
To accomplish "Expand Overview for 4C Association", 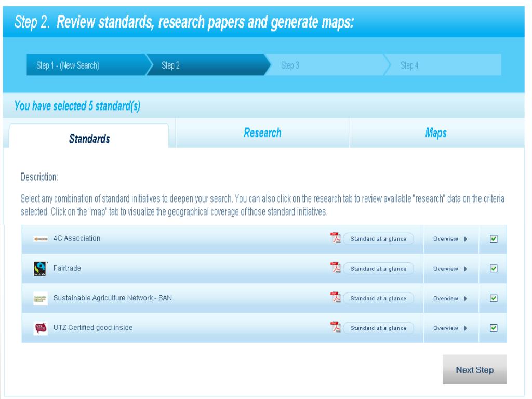I will (x=450, y=239).
